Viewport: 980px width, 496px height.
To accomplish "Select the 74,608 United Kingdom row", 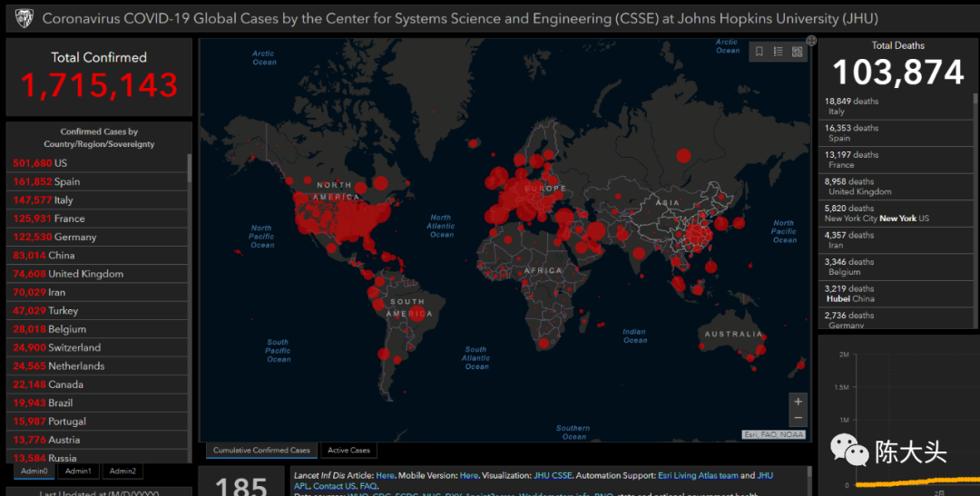I will click(97, 274).
